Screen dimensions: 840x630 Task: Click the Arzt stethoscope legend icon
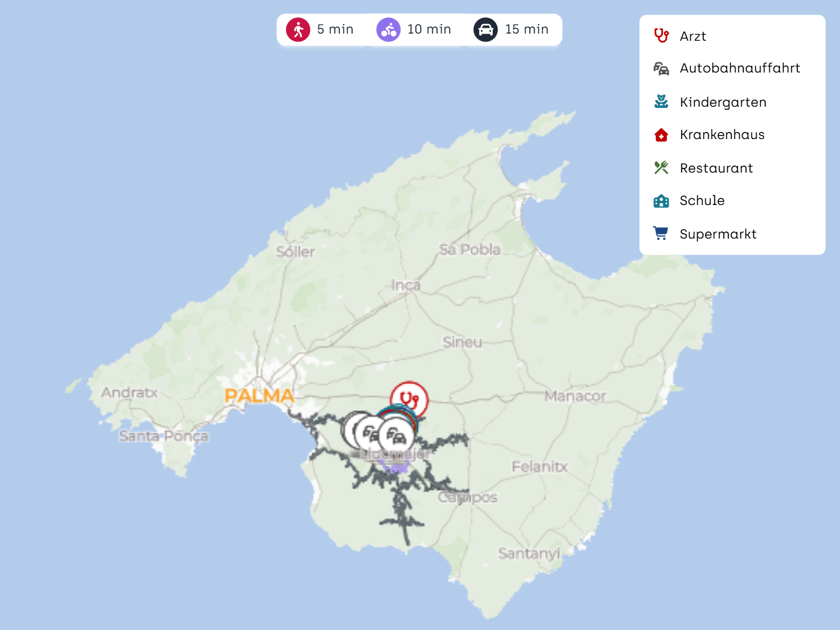[661, 36]
